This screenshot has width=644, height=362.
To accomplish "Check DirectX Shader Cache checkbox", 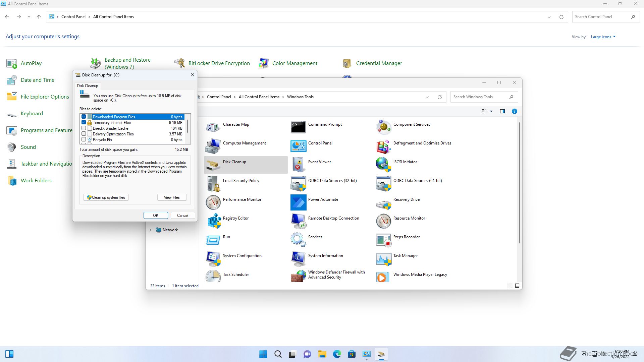I will pyautogui.click(x=84, y=128).
